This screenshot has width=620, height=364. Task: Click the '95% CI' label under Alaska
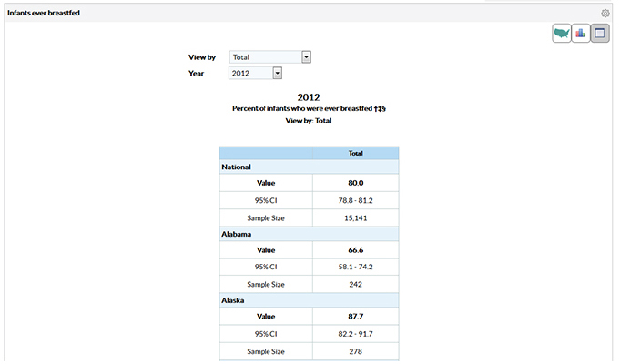(x=266, y=334)
